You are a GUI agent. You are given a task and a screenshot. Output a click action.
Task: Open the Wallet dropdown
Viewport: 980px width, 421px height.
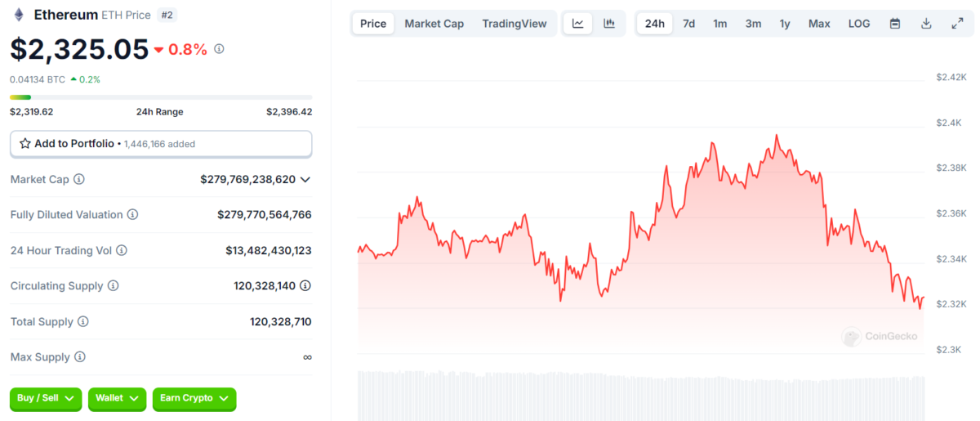[117, 398]
